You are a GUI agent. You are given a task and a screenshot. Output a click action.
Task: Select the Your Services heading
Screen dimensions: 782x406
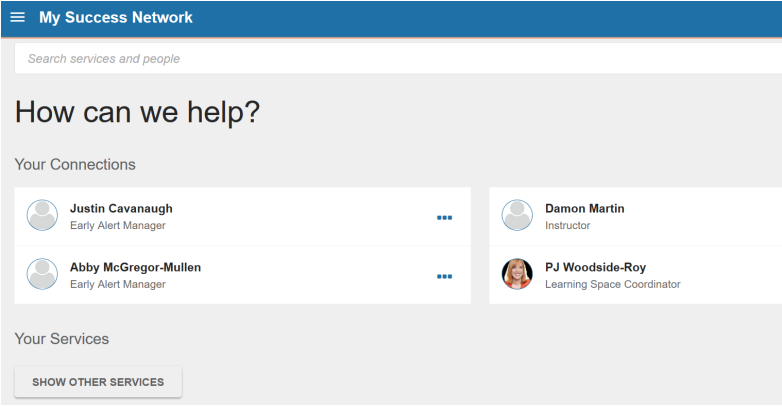tap(62, 339)
